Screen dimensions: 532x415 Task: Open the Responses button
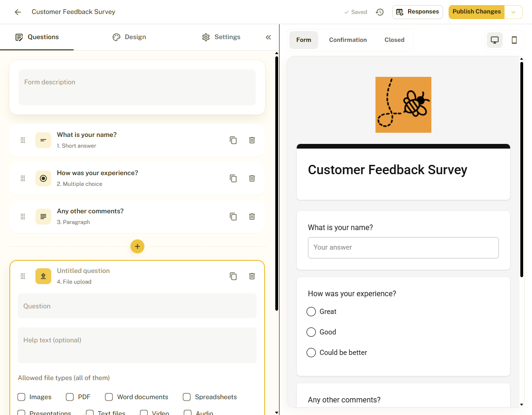[417, 12]
